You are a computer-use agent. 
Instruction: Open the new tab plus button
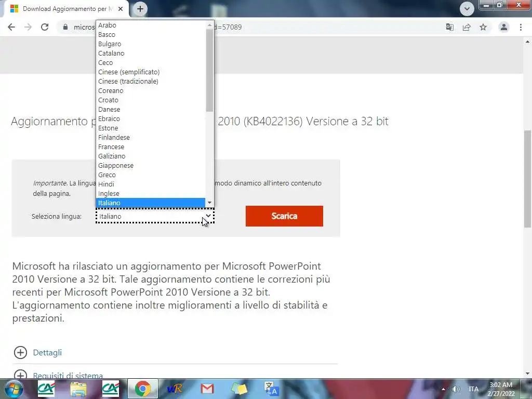140,9
